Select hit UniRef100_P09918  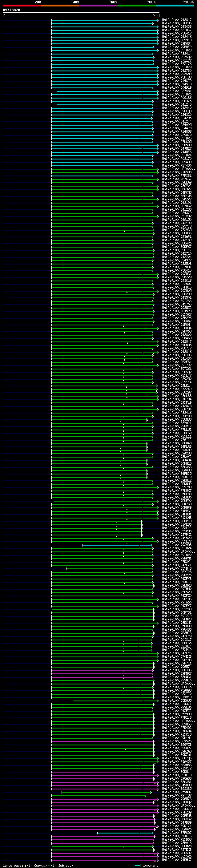pos(177,40)
